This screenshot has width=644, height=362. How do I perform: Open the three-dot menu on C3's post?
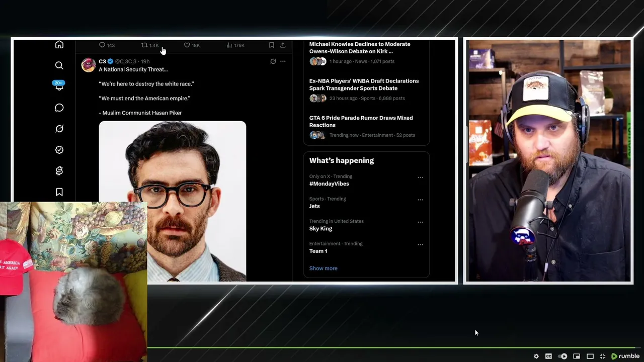pos(283,61)
